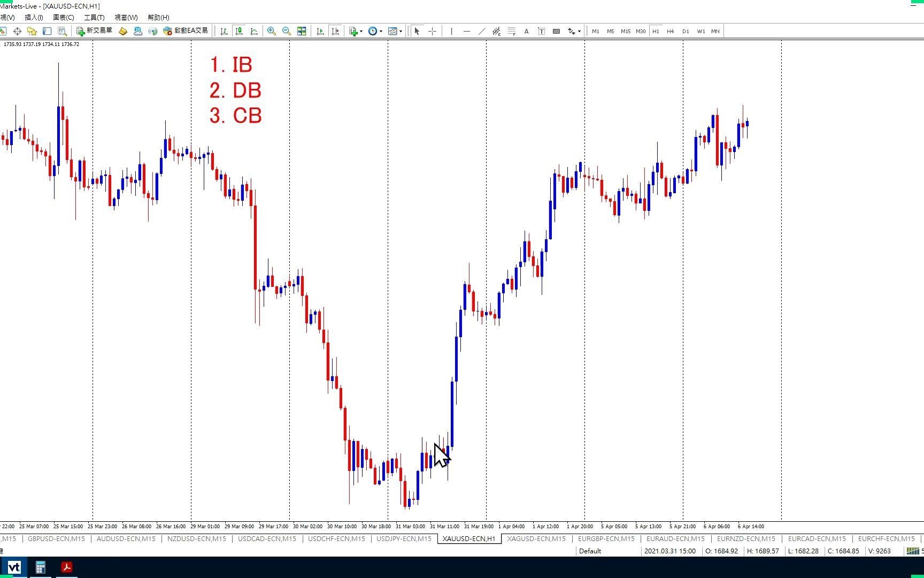924x578 pixels.
Task: Select the equidistant channel tool
Action: click(496, 31)
